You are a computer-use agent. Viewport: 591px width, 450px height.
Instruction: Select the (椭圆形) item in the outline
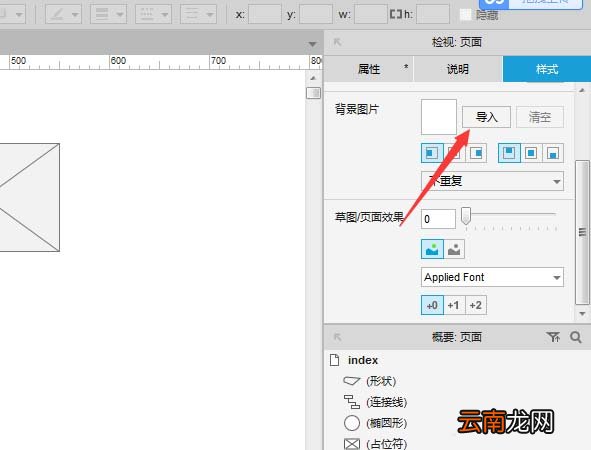pos(386,423)
